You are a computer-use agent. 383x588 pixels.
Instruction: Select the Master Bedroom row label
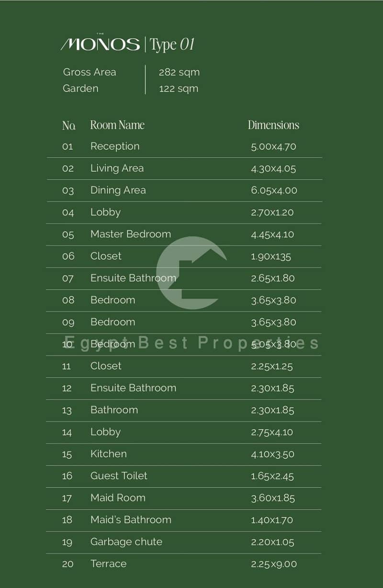pyautogui.click(x=131, y=234)
